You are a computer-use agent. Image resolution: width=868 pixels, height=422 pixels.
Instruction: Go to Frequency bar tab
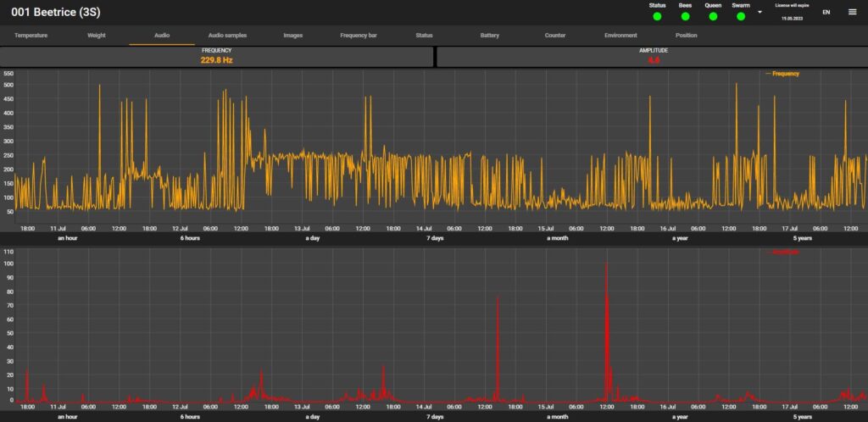(359, 36)
